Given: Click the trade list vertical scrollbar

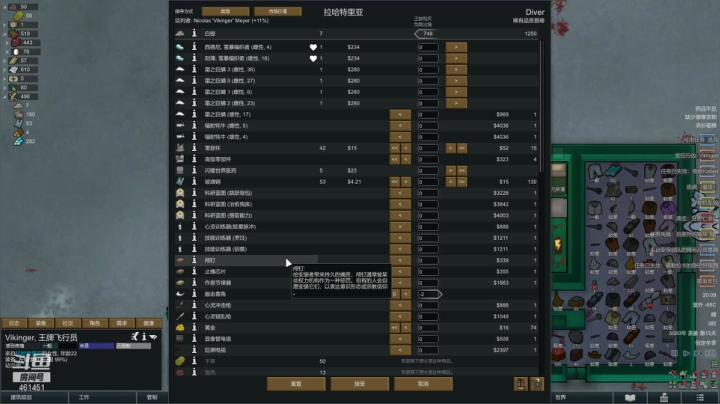Looking at the screenshot, I should (x=541, y=106).
